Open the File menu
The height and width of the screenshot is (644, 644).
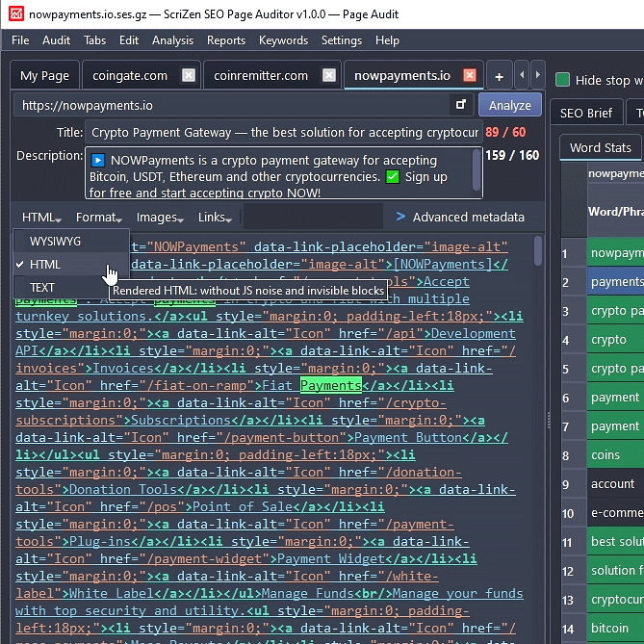[x=20, y=40]
